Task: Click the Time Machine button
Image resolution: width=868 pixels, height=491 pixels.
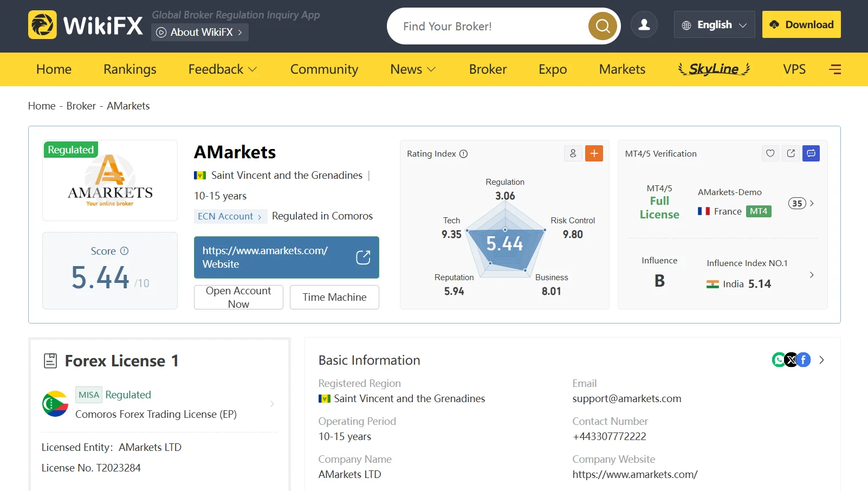Action: pos(334,297)
